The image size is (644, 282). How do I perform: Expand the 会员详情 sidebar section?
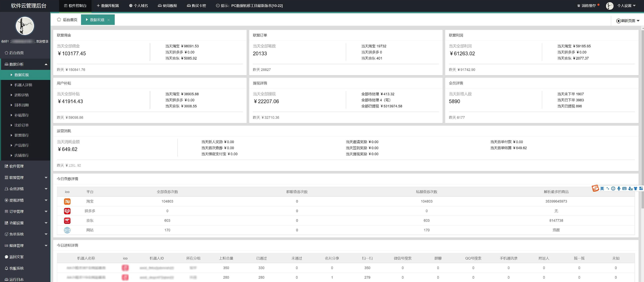[x=25, y=189]
